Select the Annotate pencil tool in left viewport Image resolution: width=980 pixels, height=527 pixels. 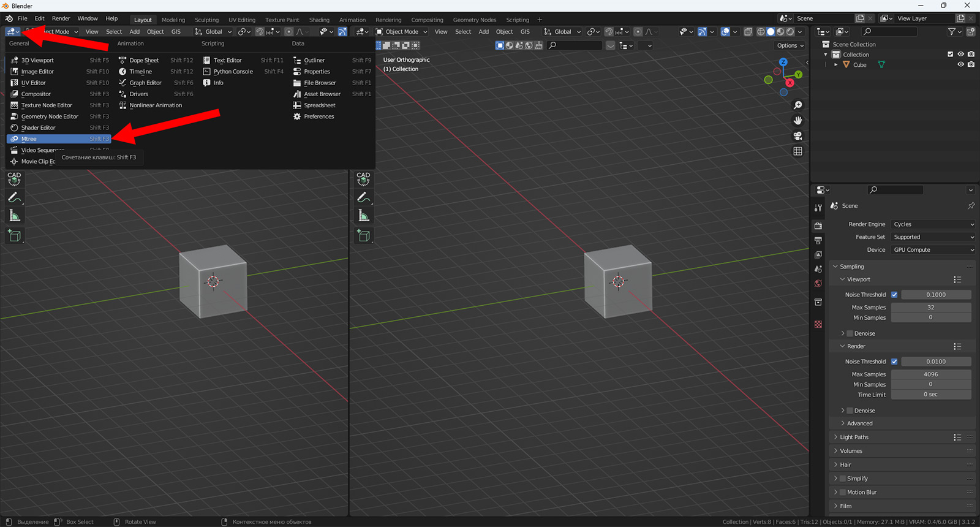[15, 197]
